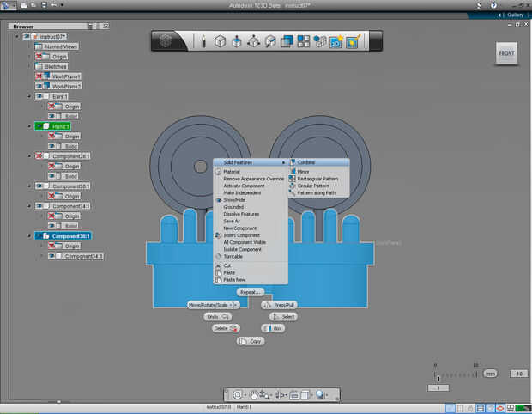Toggle visibility eye of Hand:1
The width and height of the screenshot is (532, 414).
click(x=39, y=126)
